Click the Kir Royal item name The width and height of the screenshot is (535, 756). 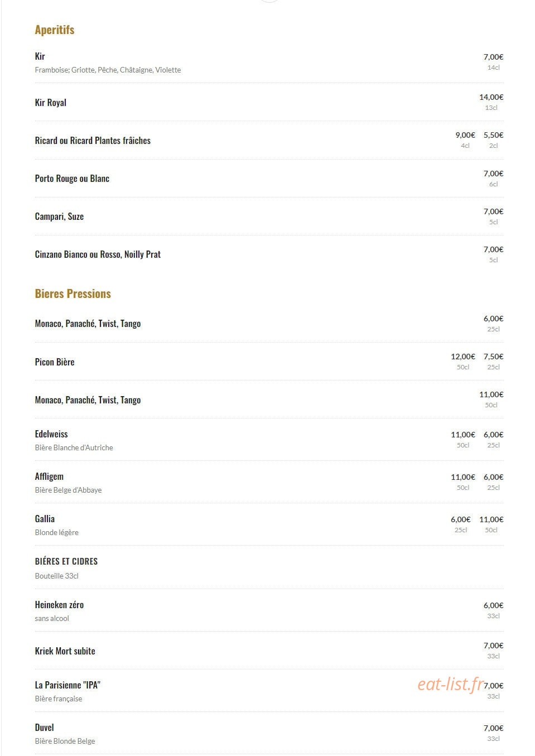tap(51, 103)
